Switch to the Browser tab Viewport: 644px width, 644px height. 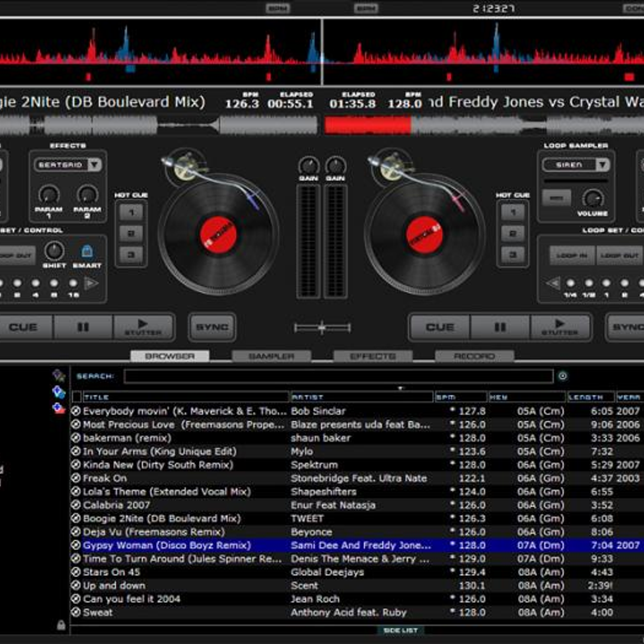click(169, 356)
